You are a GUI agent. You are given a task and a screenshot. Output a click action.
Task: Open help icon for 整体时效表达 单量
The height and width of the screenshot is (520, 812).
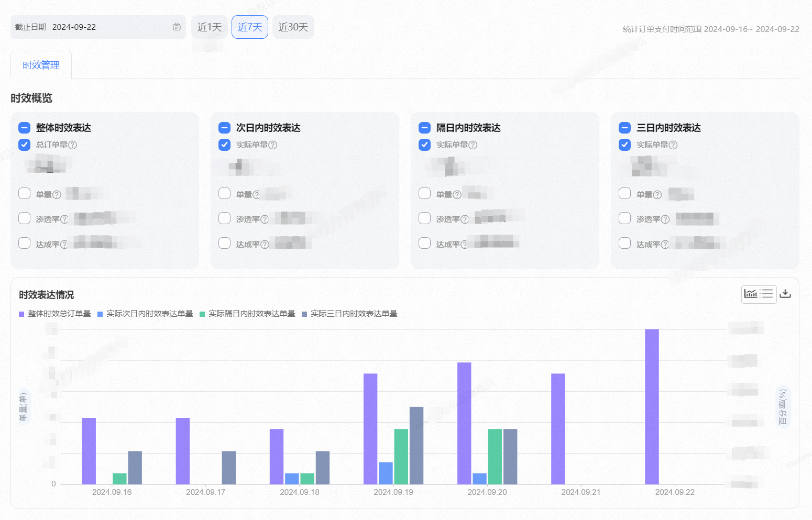57,195
